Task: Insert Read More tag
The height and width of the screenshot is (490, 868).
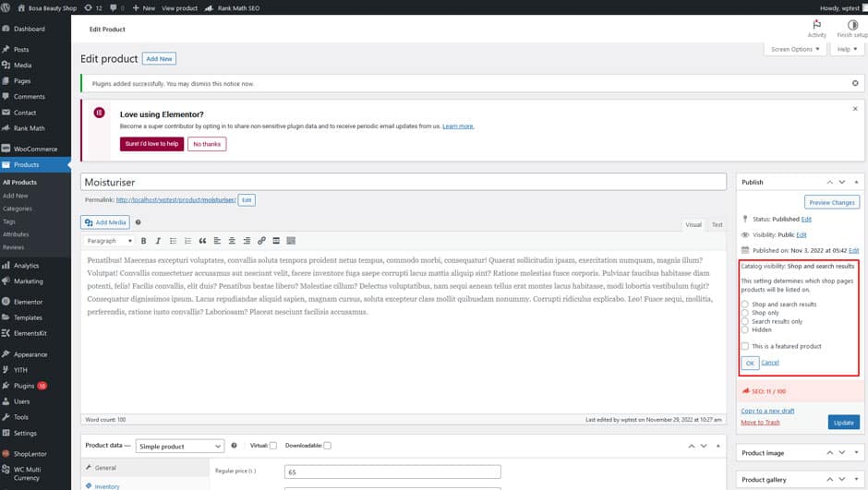Action: (276, 241)
